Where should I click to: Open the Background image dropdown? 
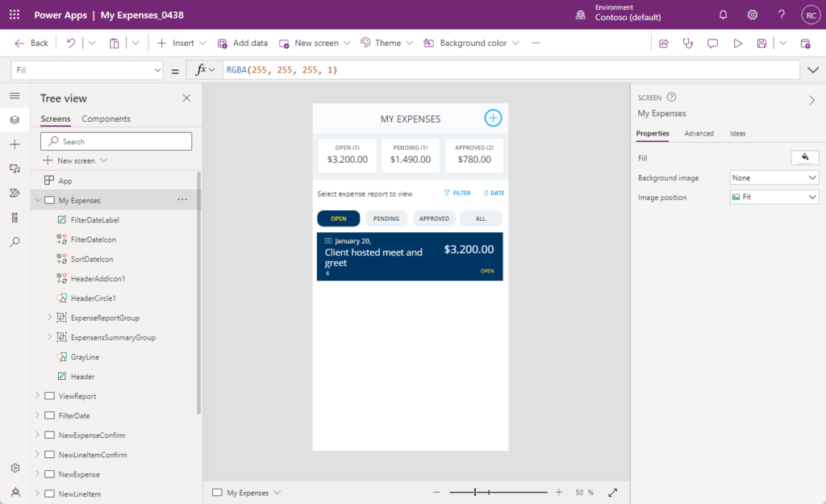pyautogui.click(x=774, y=178)
